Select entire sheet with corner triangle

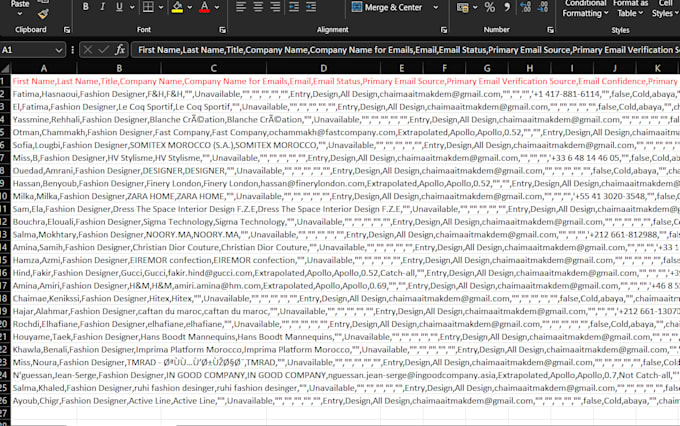tap(5, 68)
